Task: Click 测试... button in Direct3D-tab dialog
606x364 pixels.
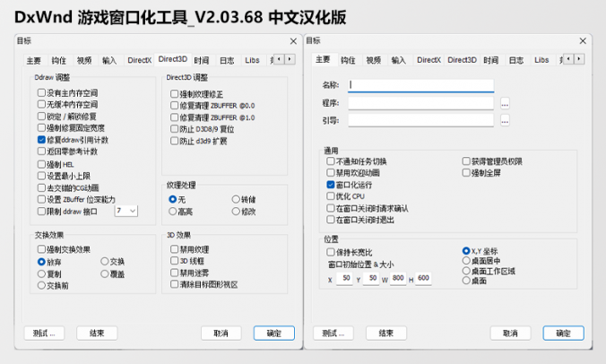Action: click(x=44, y=334)
